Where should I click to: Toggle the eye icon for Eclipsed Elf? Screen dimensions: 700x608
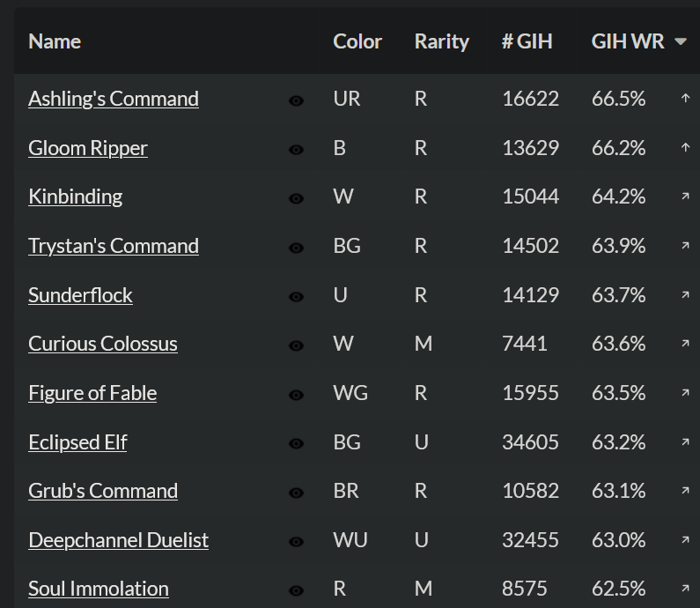coord(296,443)
